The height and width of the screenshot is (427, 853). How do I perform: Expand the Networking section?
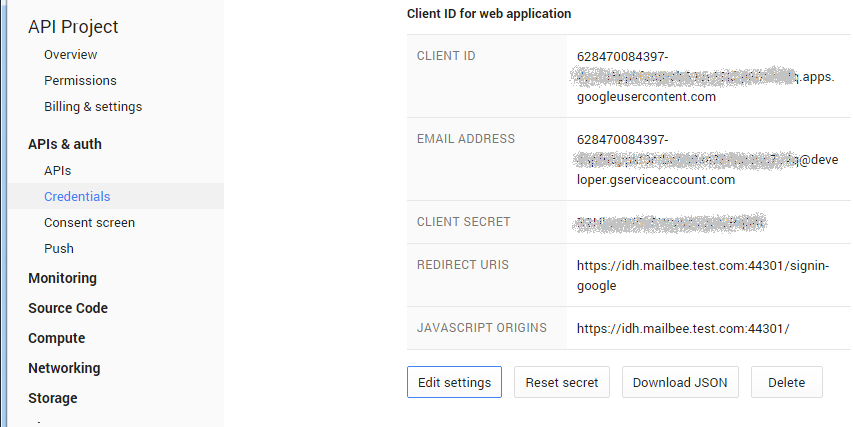coord(64,368)
